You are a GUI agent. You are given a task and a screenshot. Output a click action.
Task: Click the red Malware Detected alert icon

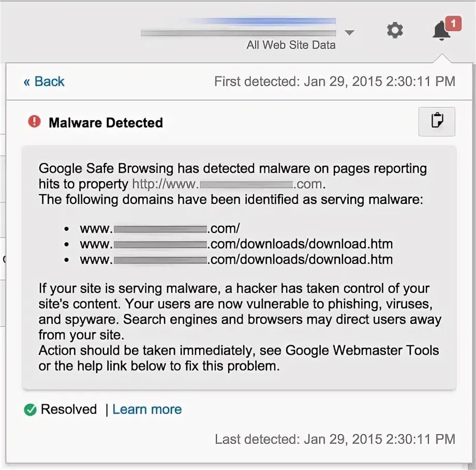(x=34, y=122)
